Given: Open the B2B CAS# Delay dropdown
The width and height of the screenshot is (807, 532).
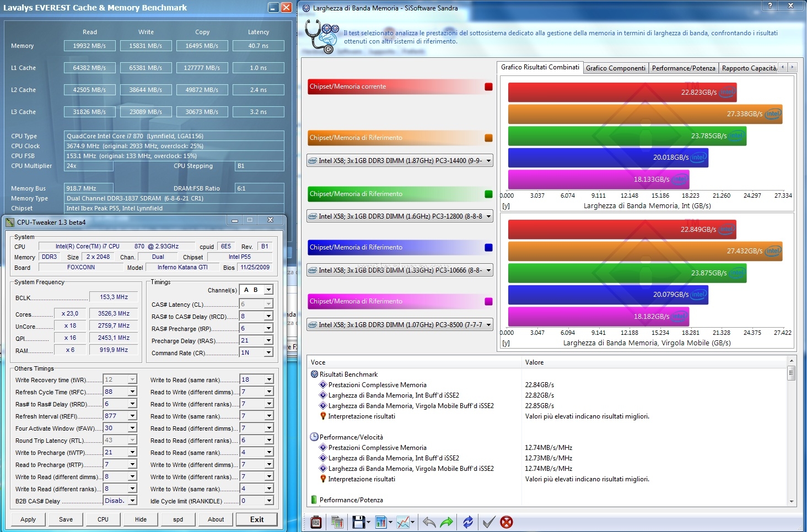Looking at the screenshot, I should coord(132,501).
